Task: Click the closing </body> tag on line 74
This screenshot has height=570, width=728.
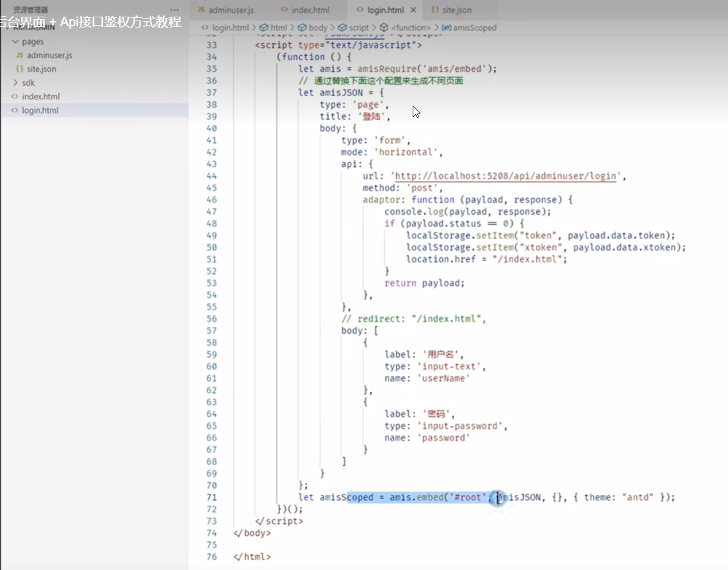Action: click(x=252, y=533)
